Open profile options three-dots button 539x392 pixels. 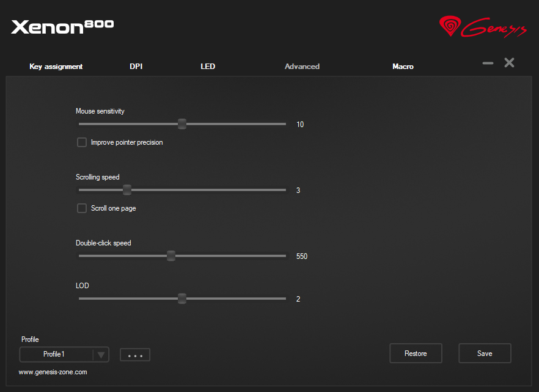tap(135, 355)
